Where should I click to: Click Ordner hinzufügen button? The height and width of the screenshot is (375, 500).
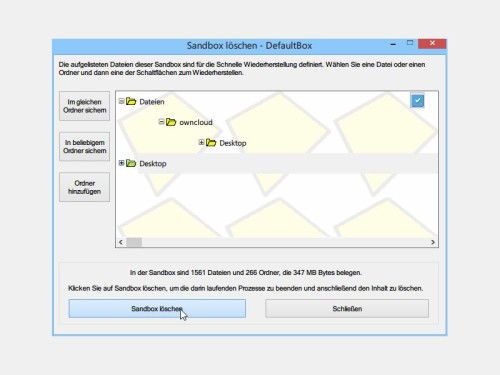[x=85, y=187]
